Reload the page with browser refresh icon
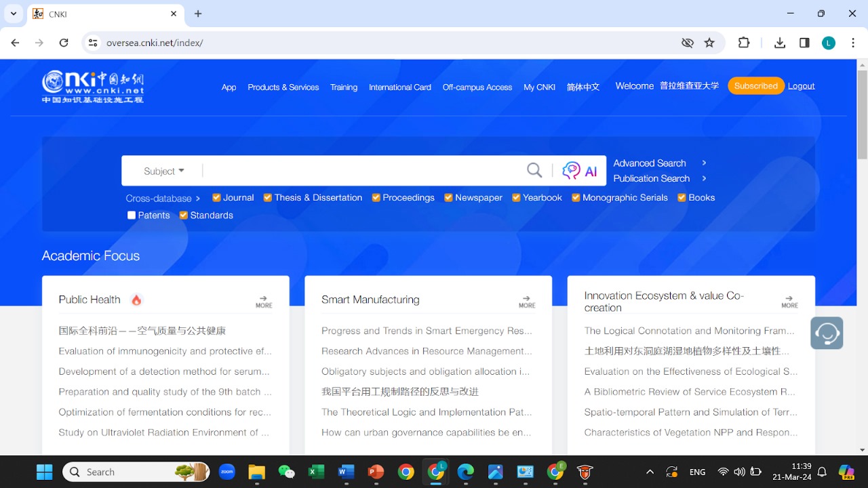Image resolution: width=868 pixels, height=488 pixels. pos(64,43)
